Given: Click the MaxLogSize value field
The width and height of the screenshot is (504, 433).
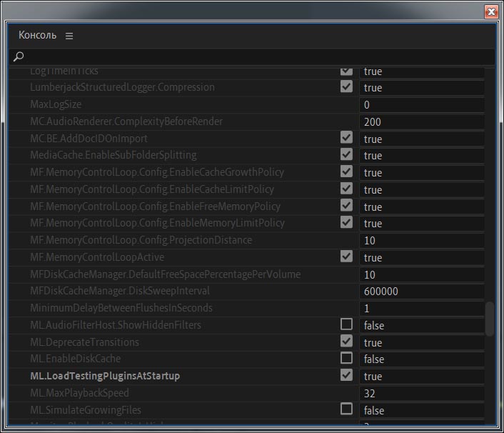Looking at the screenshot, I should tap(422, 105).
